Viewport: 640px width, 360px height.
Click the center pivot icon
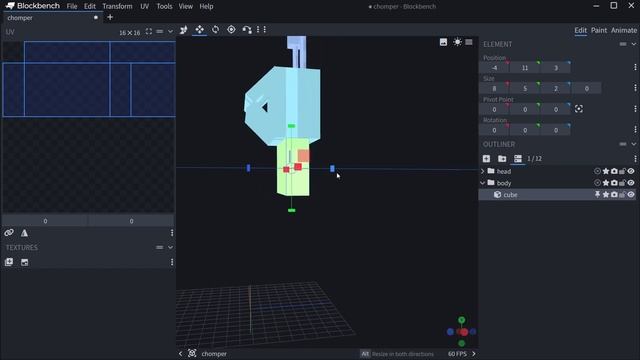pyautogui.click(x=578, y=109)
